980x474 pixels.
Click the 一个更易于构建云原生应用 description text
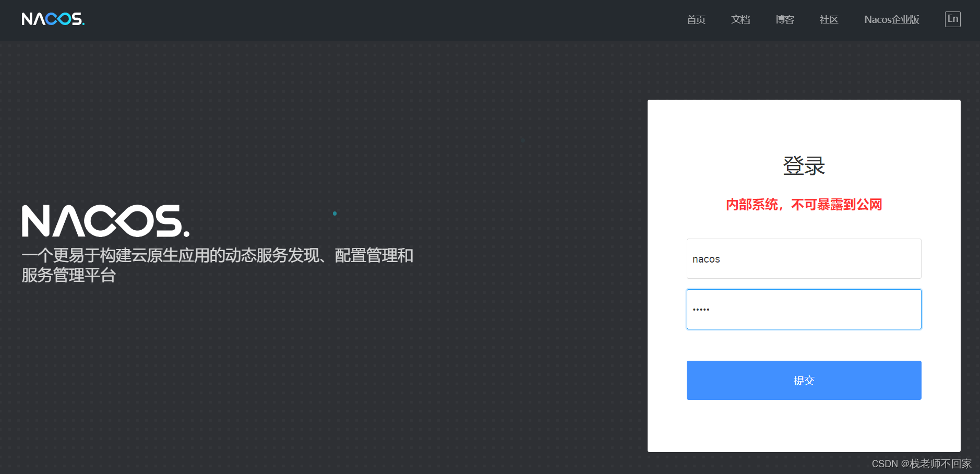217,265
